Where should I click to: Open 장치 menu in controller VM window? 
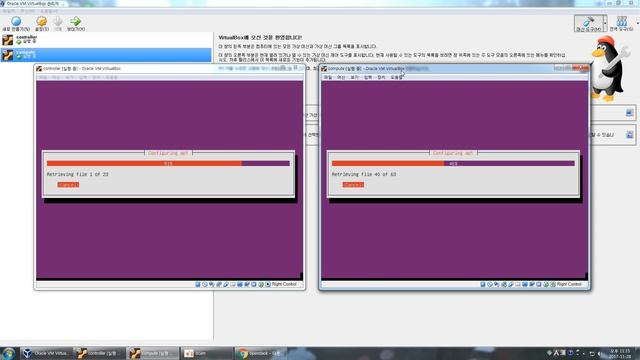[x=96, y=77]
